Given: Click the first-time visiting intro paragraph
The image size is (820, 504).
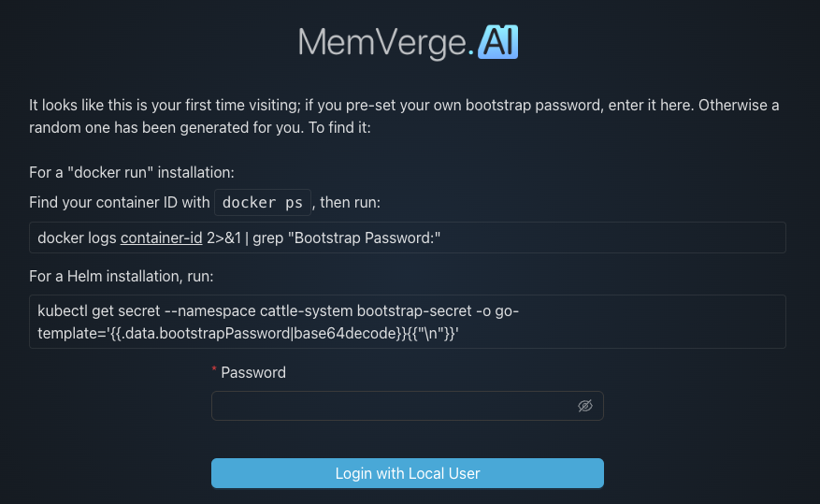Looking at the screenshot, I should point(404,116).
